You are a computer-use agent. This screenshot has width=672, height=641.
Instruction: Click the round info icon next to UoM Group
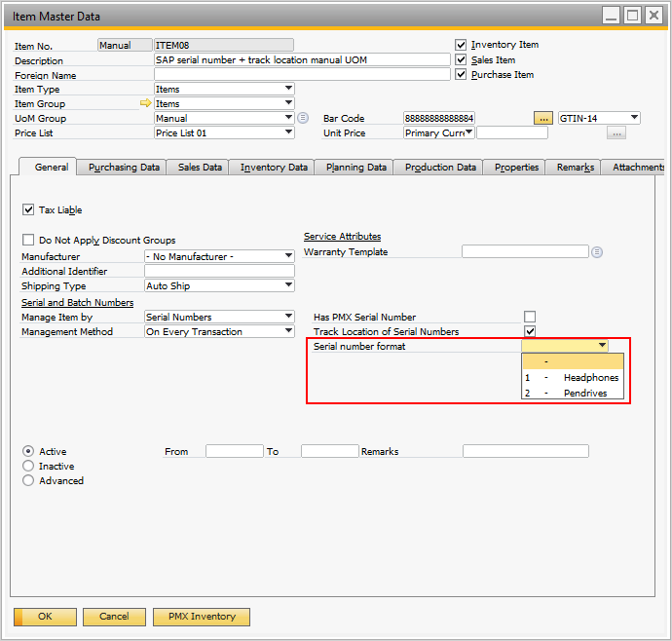point(303,118)
